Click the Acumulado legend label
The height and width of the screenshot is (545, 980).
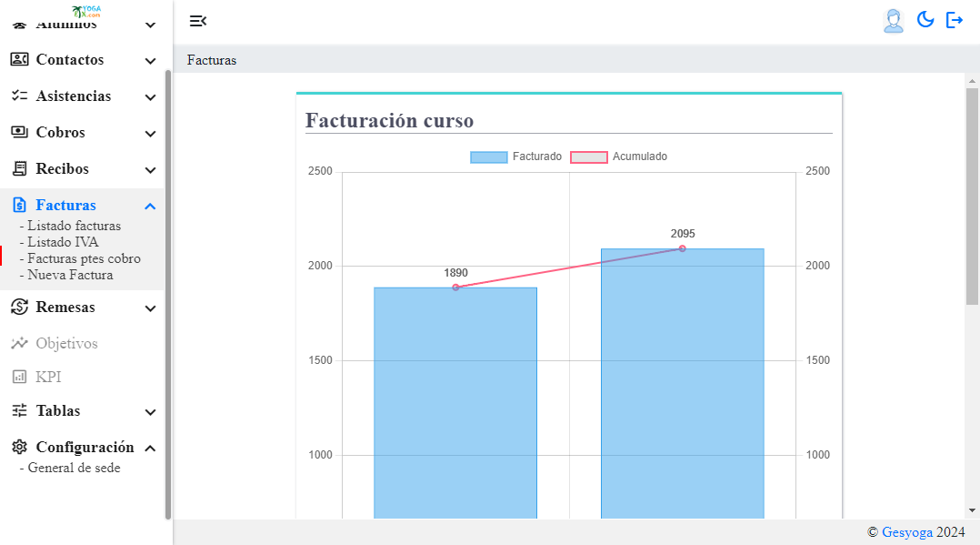click(639, 156)
